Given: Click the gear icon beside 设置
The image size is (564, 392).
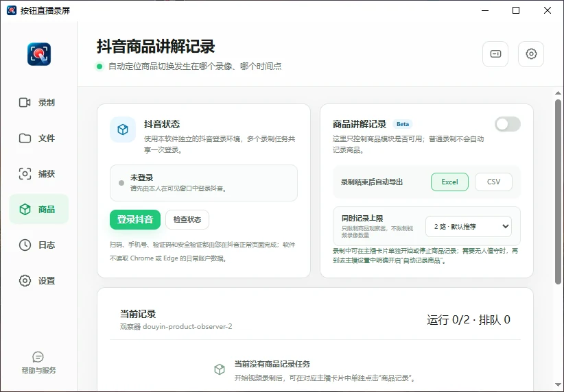Looking at the screenshot, I should tap(25, 280).
